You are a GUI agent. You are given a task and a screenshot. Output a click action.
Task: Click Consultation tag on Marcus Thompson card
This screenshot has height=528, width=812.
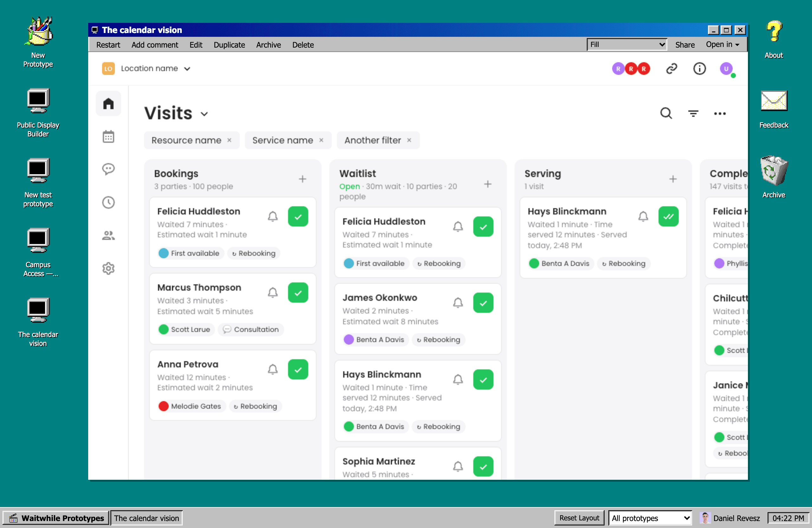[x=251, y=329]
